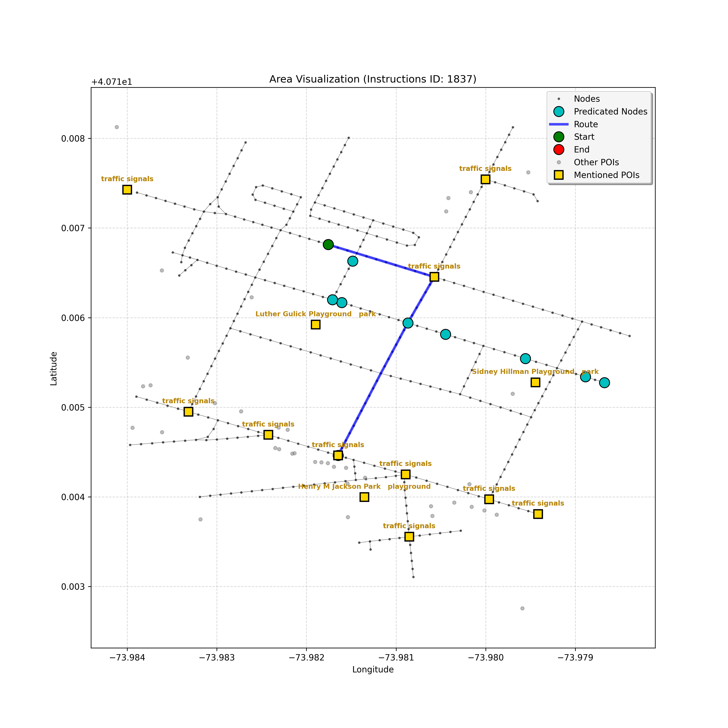728x728 pixels.
Task: Click the Sidney Hillman Playground square marker
Action: pyautogui.click(x=535, y=382)
